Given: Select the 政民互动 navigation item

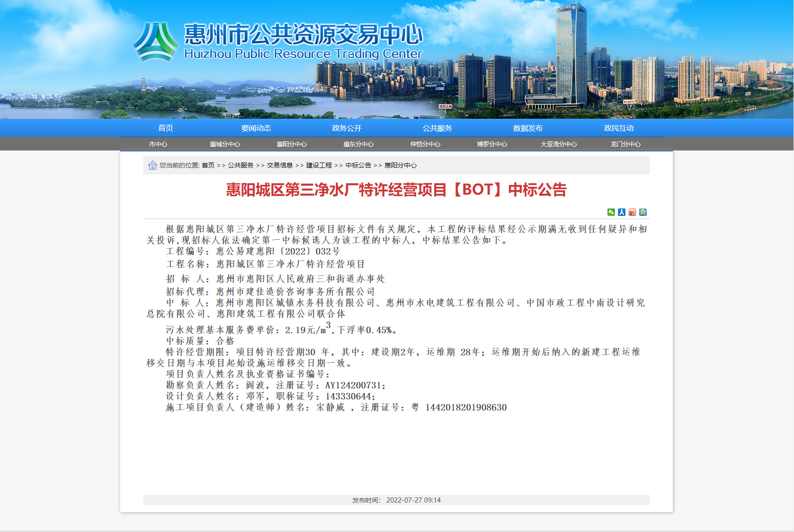Looking at the screenshot, I should (619, 128).
